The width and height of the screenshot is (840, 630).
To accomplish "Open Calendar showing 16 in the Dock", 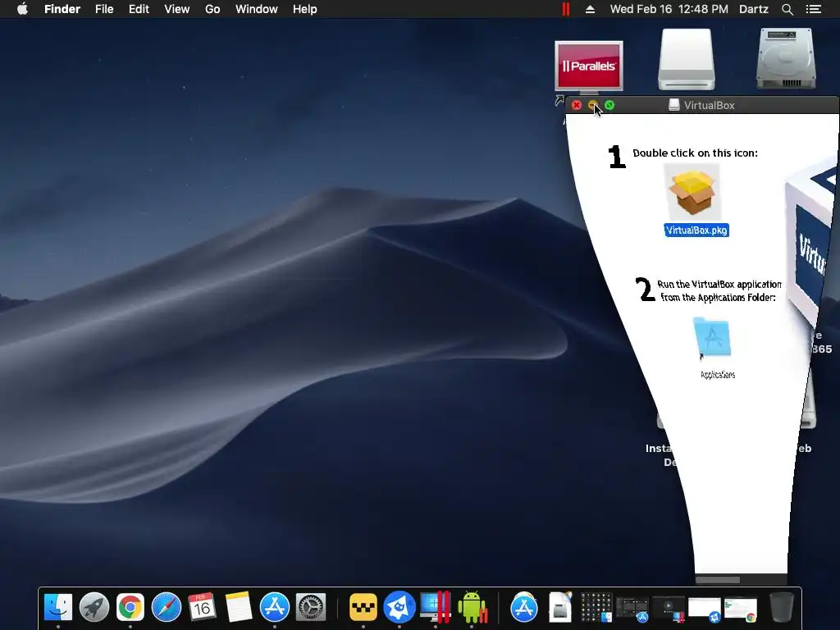I will [202, 607].
